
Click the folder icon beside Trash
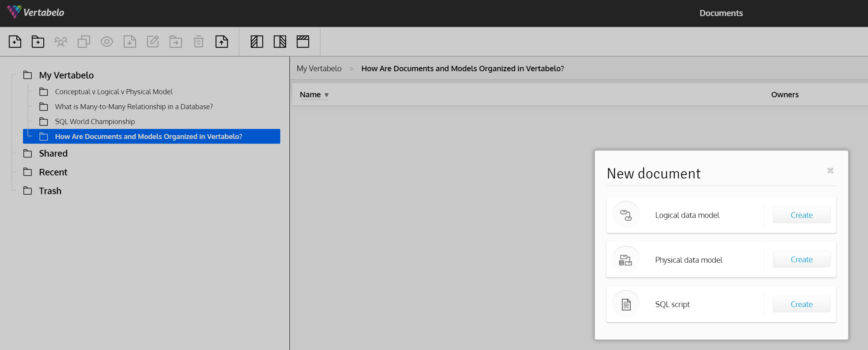point(28,191)
